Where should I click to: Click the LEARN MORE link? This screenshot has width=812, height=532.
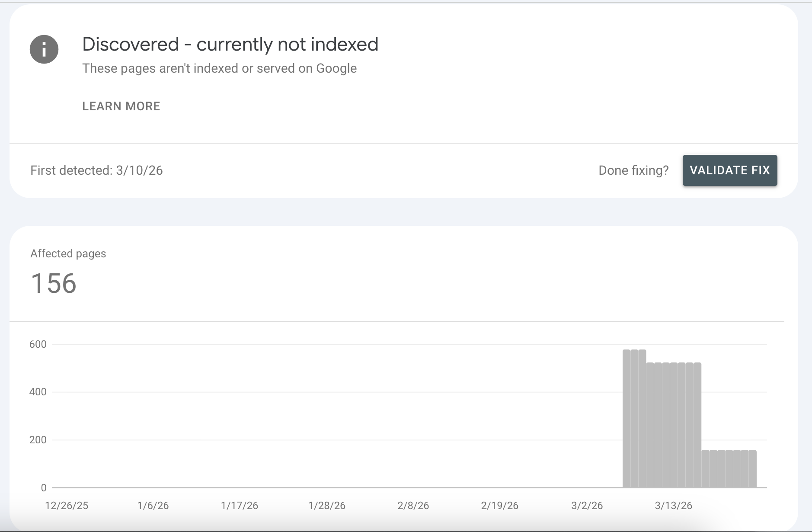[121, 106]
